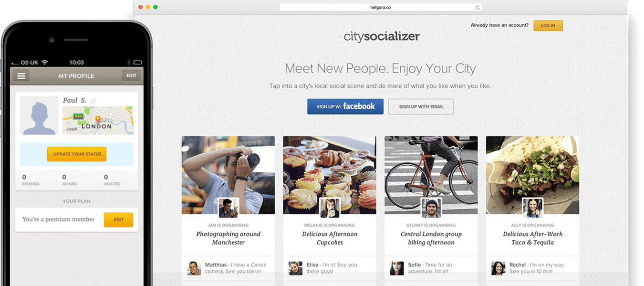Open the Central London group biking afternoon photo
644x286 pixels.
point(431,175)
